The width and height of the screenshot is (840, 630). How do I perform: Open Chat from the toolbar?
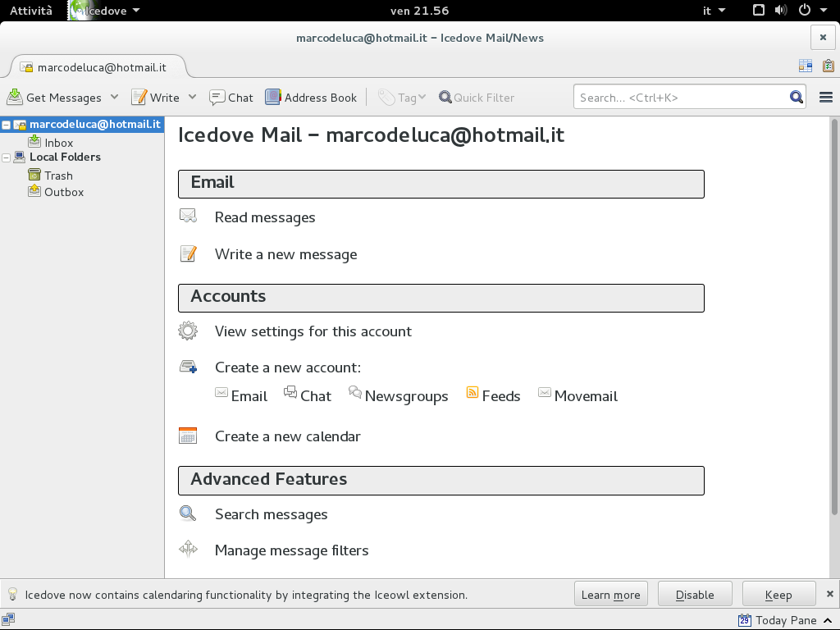coord(231,98)
